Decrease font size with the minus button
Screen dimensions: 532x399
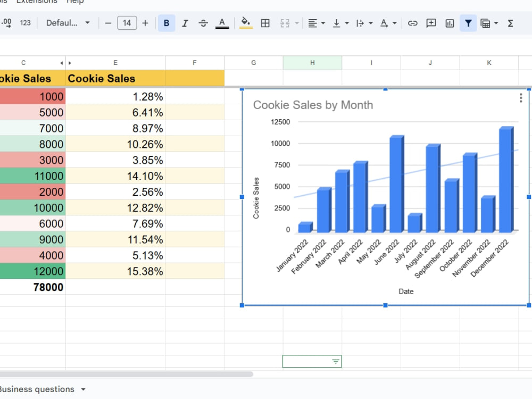pos(108,23)
